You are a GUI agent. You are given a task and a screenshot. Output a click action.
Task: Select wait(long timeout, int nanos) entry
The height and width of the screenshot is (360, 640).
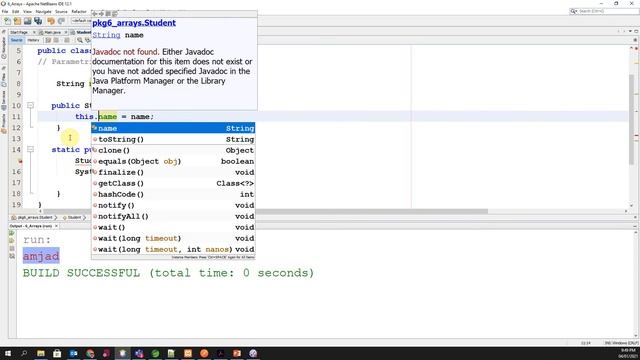click(173, 249)
